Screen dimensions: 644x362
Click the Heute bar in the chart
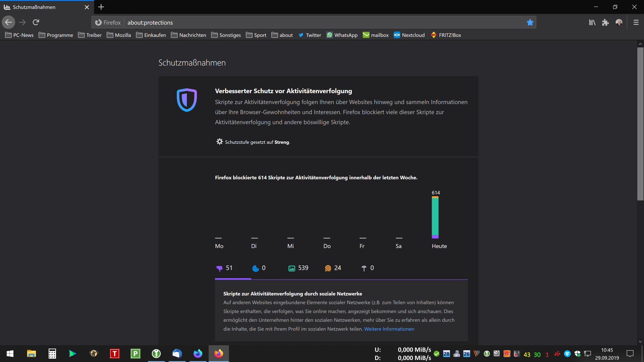coord(435,217)
